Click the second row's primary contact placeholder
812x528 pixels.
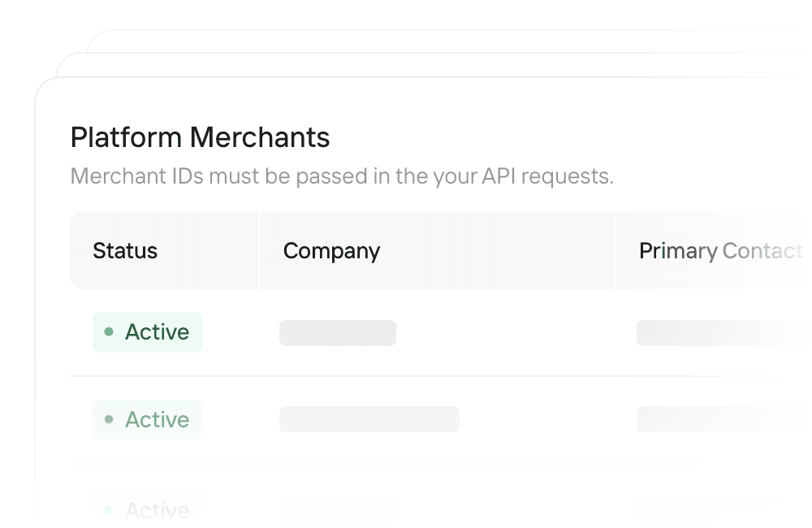[x=723, y=419]
